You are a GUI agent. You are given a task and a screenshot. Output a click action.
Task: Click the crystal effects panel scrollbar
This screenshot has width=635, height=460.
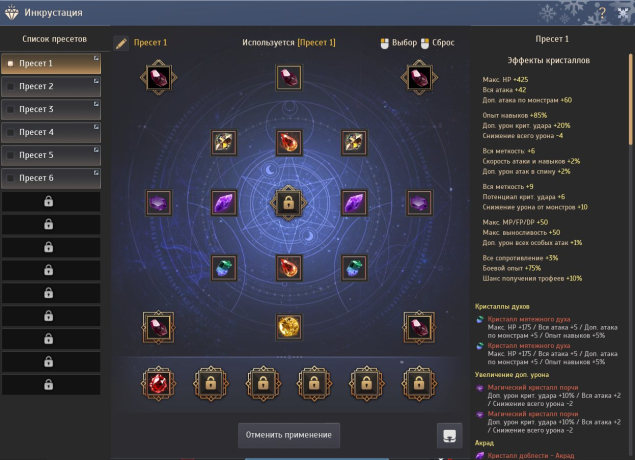pos(631,99)
